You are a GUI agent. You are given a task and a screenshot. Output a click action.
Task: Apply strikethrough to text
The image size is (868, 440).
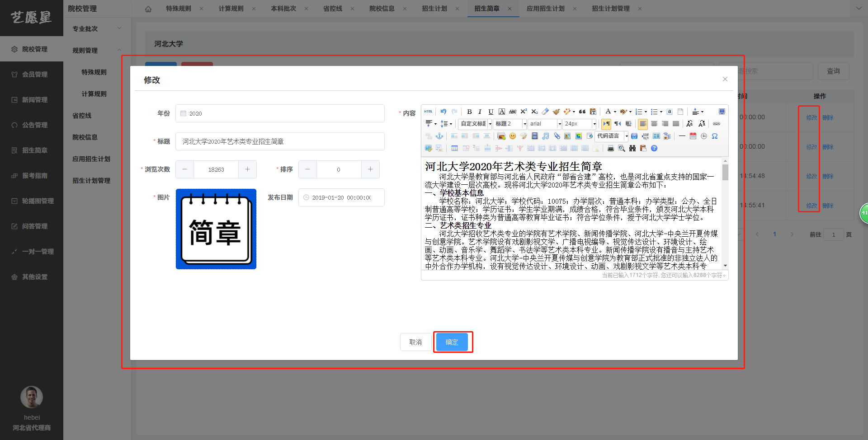click(x=513, y=112)
